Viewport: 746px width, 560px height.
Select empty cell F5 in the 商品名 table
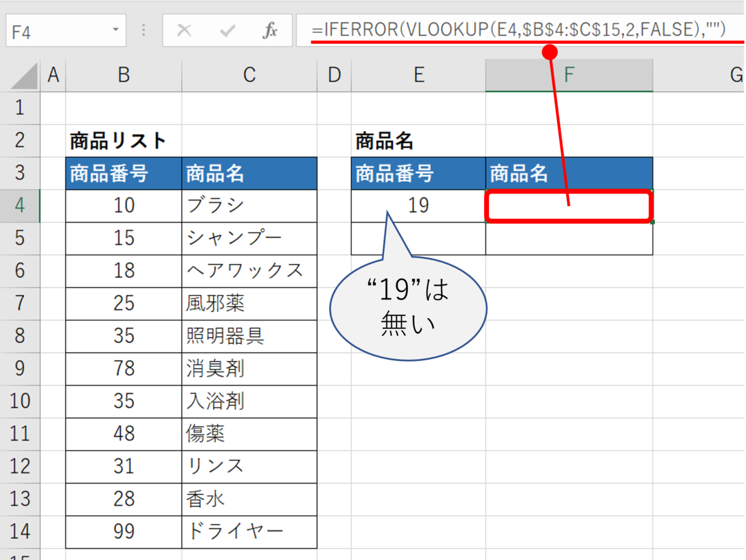click(x=569, y=238)
